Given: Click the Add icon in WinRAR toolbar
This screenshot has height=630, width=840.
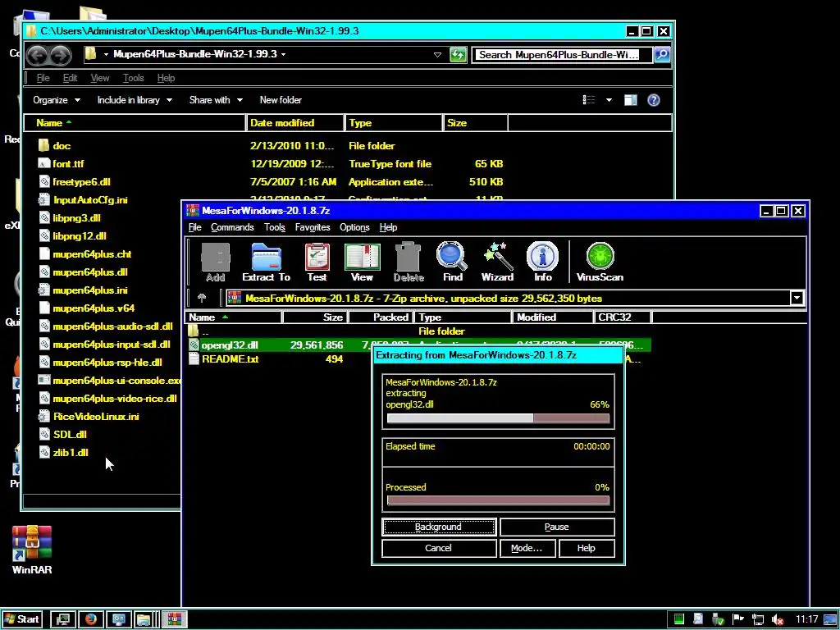Looking at the screenshot, I should (x=216, y=262).
